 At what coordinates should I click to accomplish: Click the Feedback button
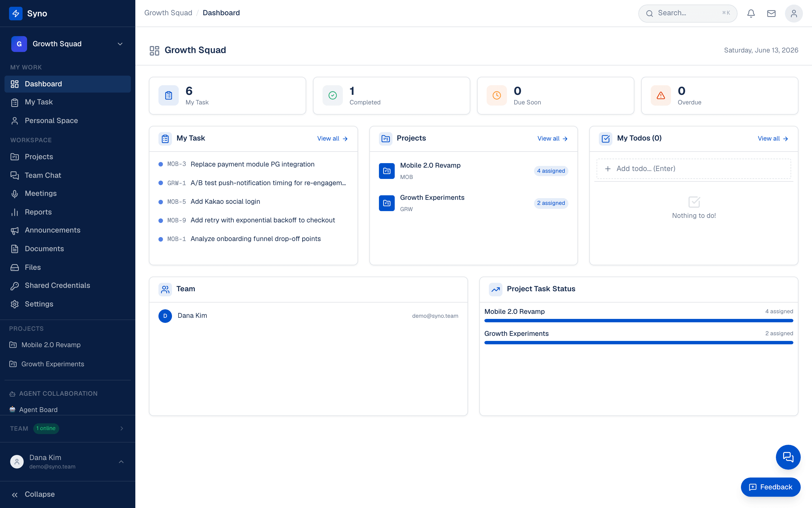click(x=771, y=487)
